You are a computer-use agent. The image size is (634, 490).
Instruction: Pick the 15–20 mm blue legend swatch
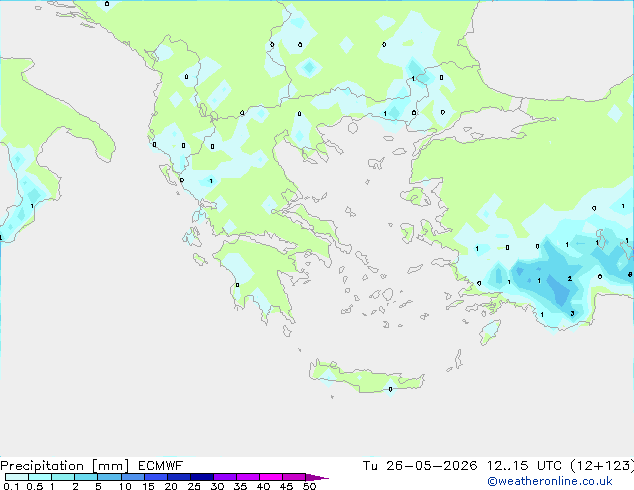[156, 477]
